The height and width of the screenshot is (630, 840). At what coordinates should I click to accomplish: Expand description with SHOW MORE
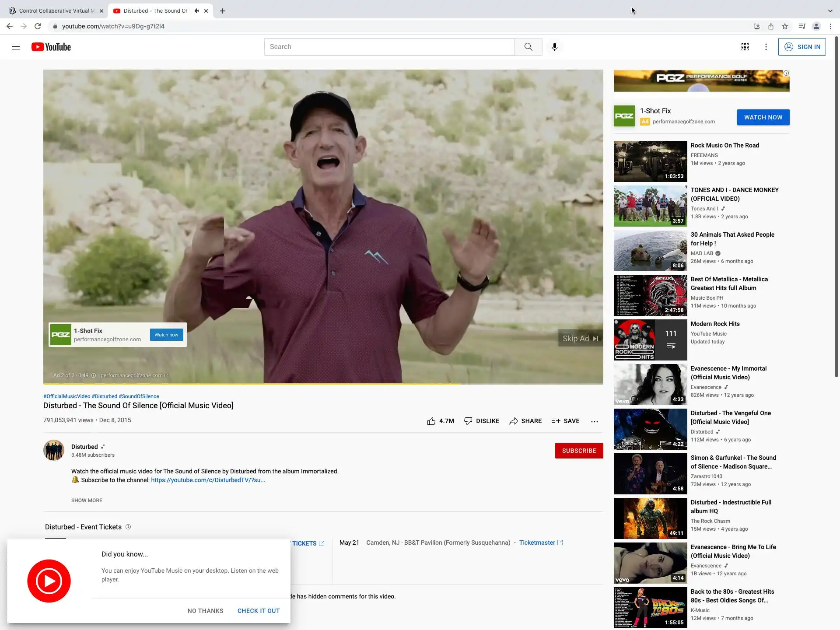pyautogui.click(x=87, y=500)
